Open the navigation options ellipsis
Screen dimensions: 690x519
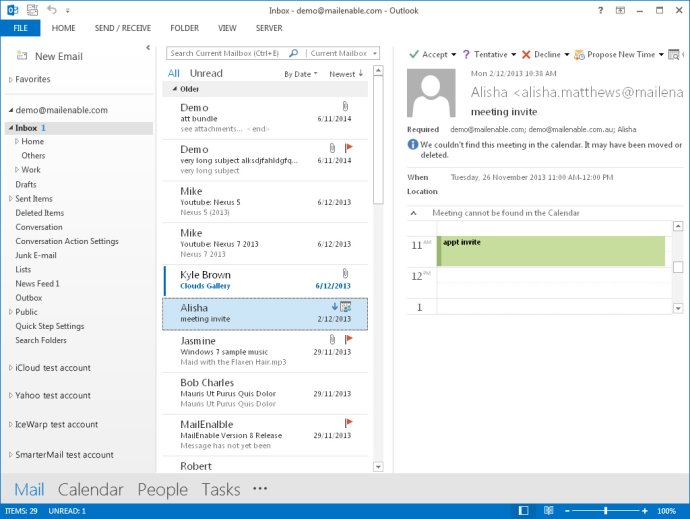pos(260,488)
